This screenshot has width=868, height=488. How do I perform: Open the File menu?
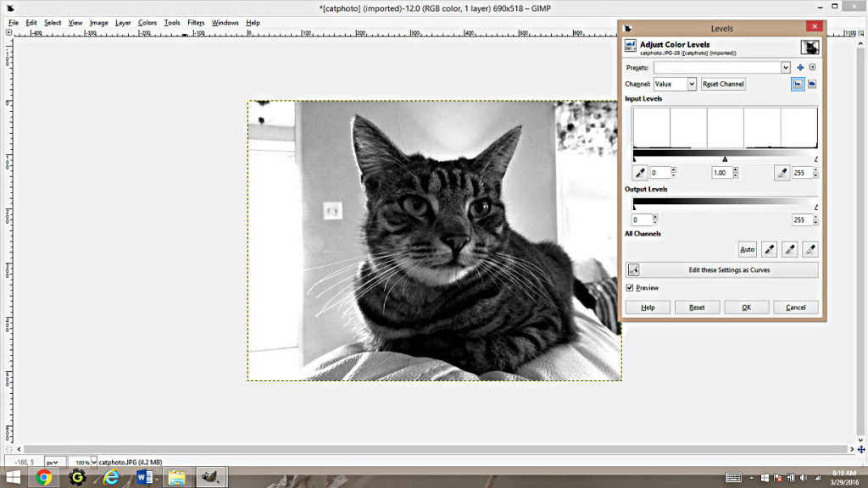tap(14, 23)
